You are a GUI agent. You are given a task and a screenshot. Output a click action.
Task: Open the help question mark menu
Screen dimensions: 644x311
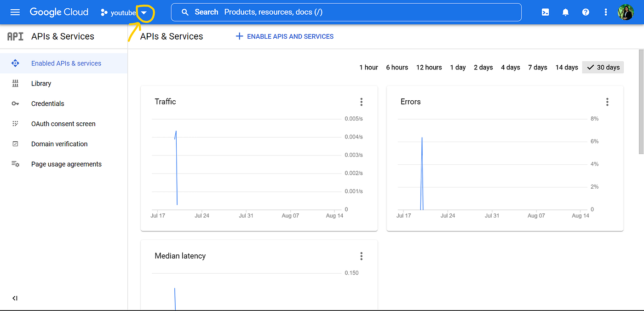[x=586, y=12]
